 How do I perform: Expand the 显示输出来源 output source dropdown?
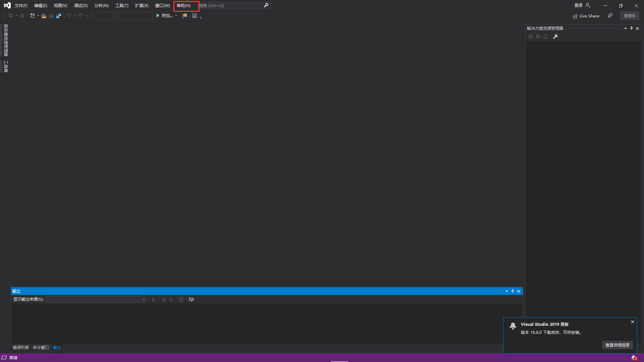pyautogui.click(x=144, y=299)
